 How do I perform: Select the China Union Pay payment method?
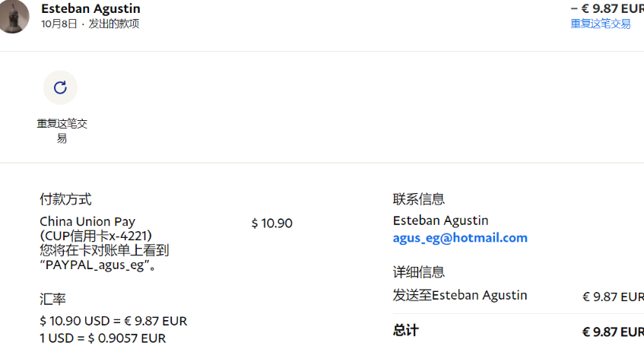point(87,221)
